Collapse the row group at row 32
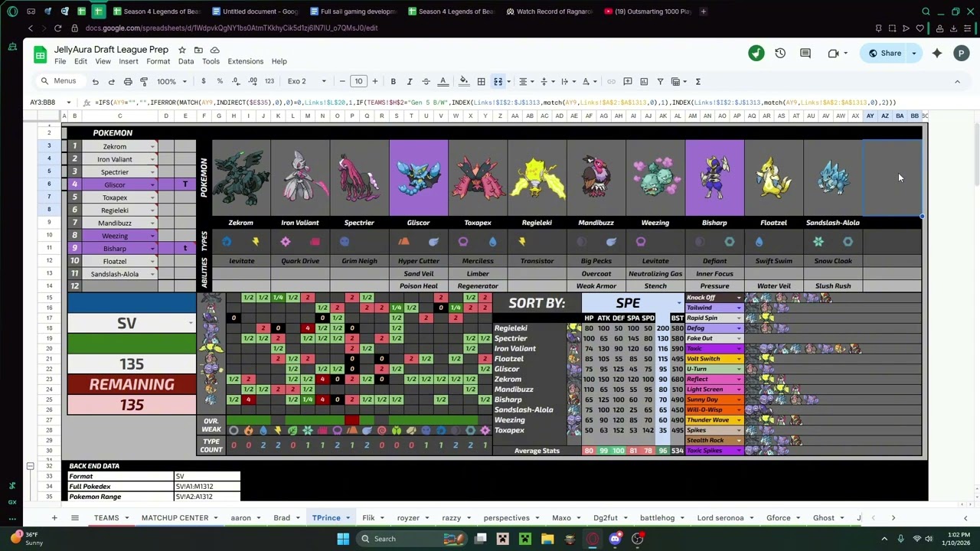 pos(30,466)
